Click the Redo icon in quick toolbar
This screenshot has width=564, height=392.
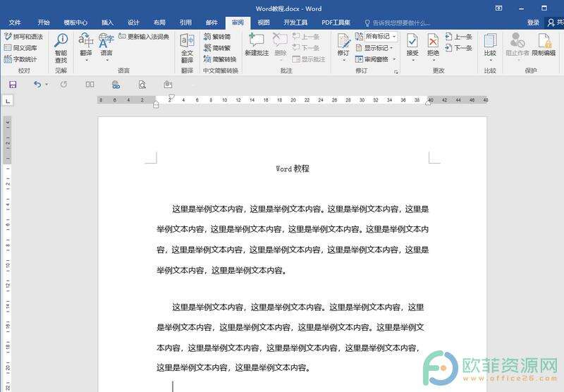pyautogui.click(x=63, y=85)
